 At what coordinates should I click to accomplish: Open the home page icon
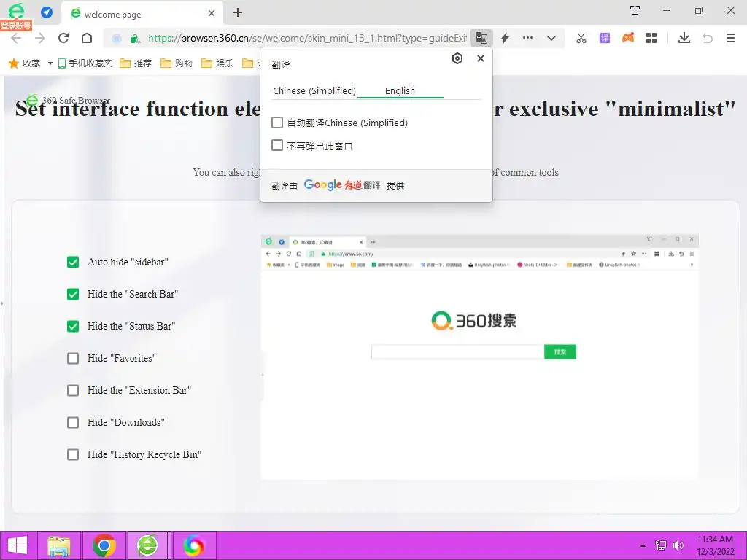point(87,38)
